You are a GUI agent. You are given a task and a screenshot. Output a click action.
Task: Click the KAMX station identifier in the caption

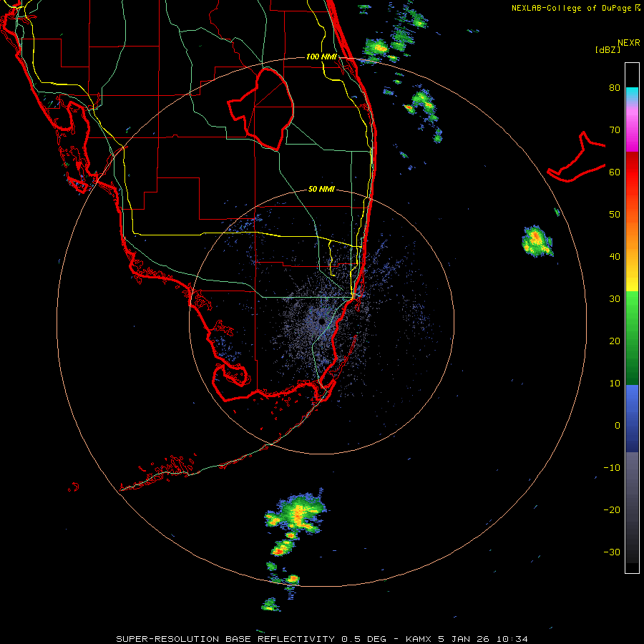pyautogui.click(x=418, y=639)
